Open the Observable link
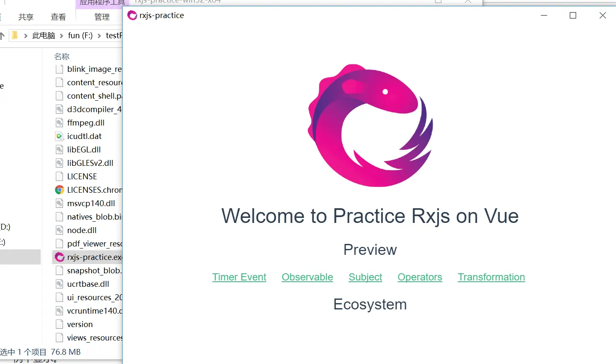This screenshot has width=616, height=364. [307, 277]
